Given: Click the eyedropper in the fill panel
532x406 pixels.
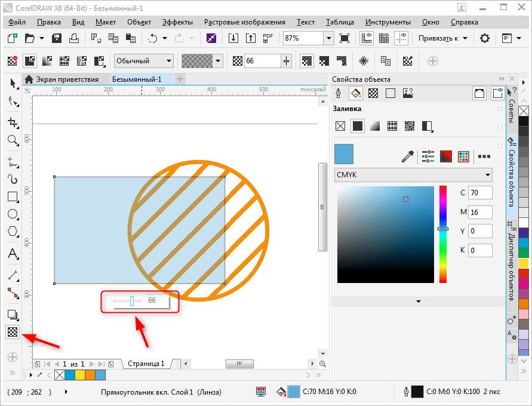Looking at the screenshot, I should tap(408, 156).
